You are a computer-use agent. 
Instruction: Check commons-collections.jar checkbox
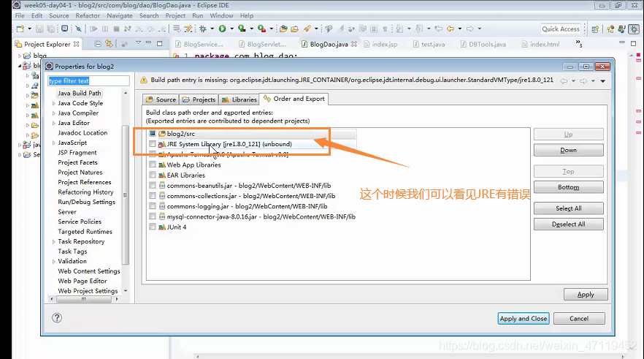coord(153,196)
